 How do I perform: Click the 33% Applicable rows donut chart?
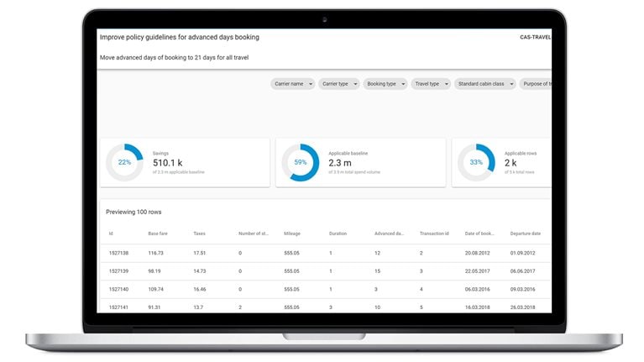pyautogui.click(x=476, y=162)
